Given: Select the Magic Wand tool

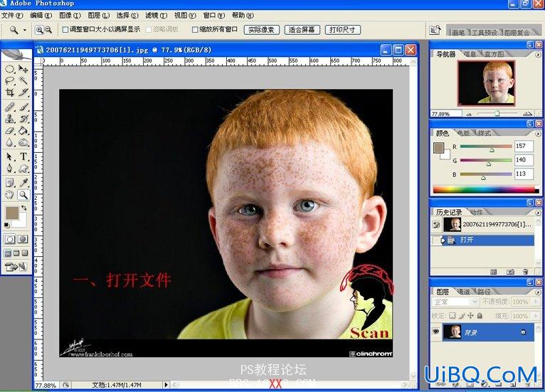Looking at the screenshot, I should pos(23,80).
